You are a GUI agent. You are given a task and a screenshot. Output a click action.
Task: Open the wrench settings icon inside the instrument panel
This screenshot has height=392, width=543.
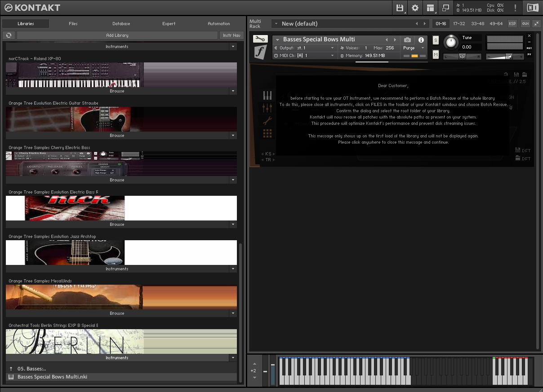267,120
